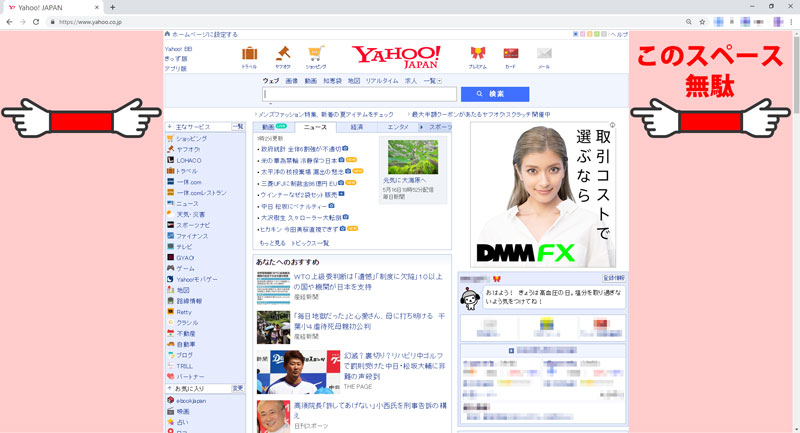Open the ヤフオク gavel icon in header
Viewport: 800px width, 433px height.
tap(283, 53)
